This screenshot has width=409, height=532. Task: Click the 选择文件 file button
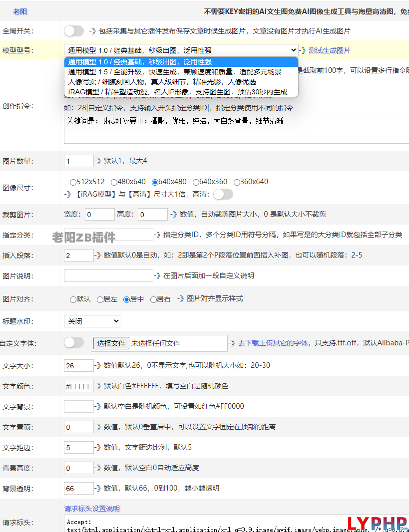click(111, 343)
